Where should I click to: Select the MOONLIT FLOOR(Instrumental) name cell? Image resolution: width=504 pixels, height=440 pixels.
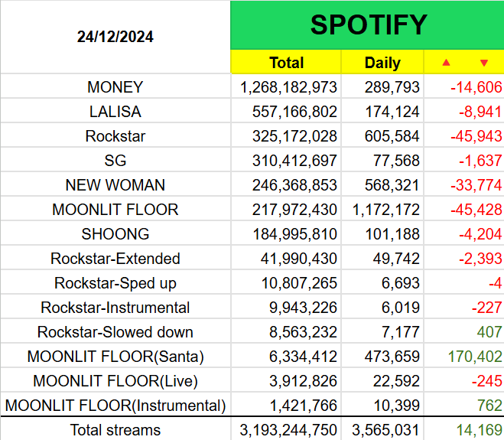(115, 405)
